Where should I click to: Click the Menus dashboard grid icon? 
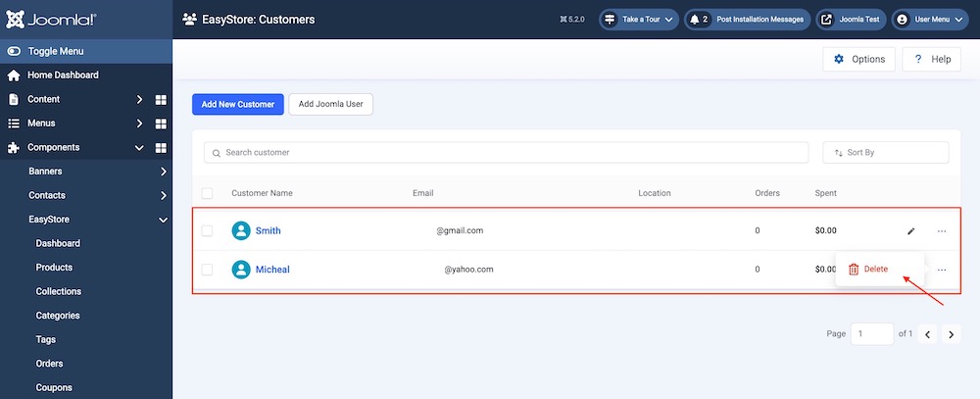click(162, 124)
